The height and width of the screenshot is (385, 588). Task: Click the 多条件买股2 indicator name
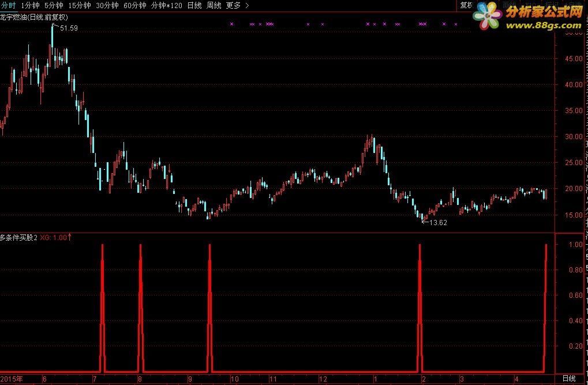[x=18, y=238]
